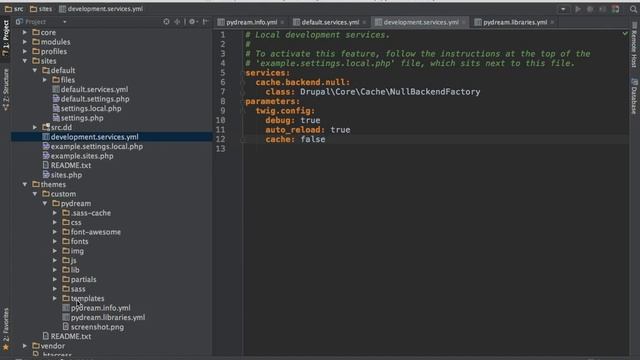The image size is (640, 360).
Task: Click the search magnifier icon in the toolbar
Action: point(633,9)
